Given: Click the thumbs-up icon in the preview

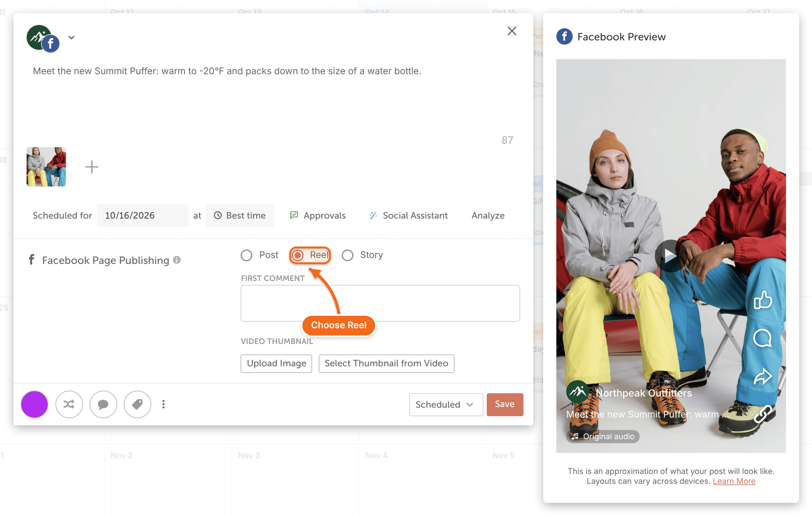Looking at the screenshot, I should click(763, 300).
